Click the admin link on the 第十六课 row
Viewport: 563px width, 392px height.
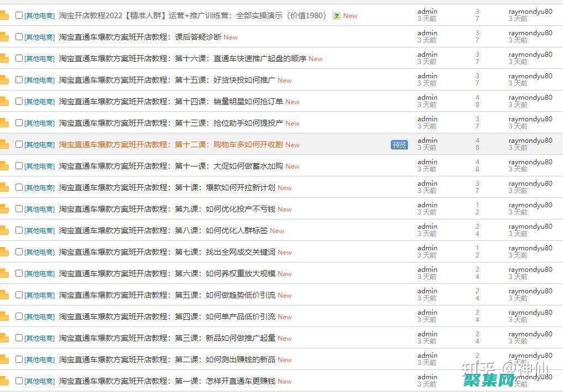pos(427,55)
